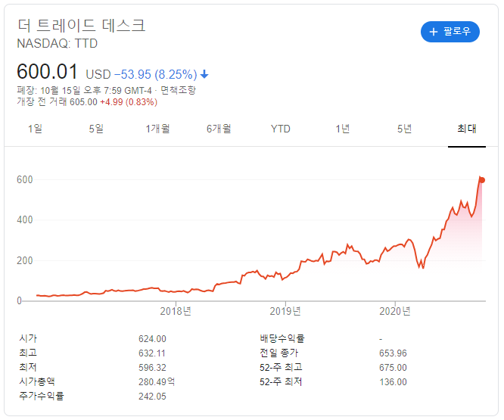Click the 200 y-axis label
Screen dimensions: 504x420
click(25, 260)
